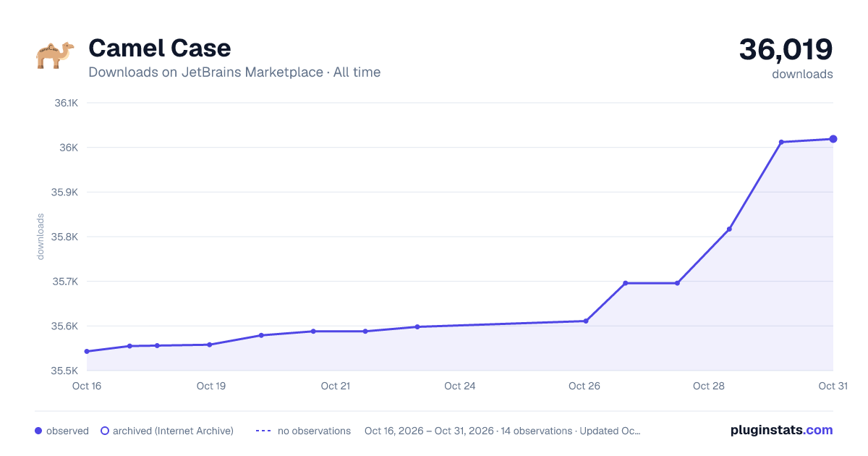Click the Oct 28 x-axis label
868x456 pixels.
(x=709, y=386)
